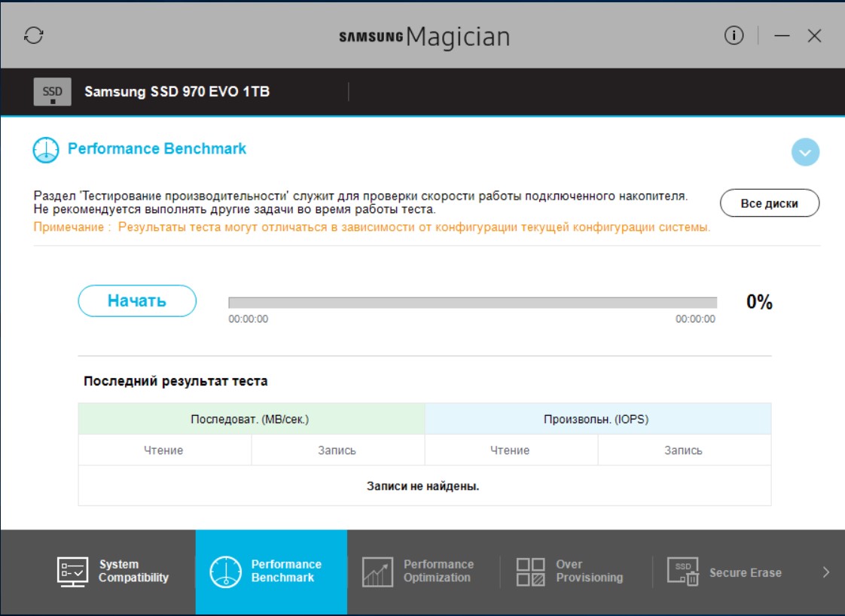Click Запись under sequential column
845x616 pixels.
(338, 450)
